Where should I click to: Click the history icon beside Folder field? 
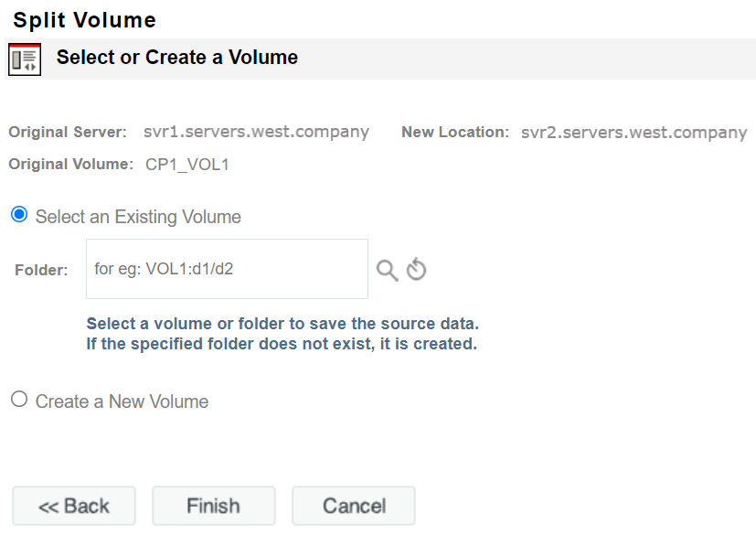417,270
